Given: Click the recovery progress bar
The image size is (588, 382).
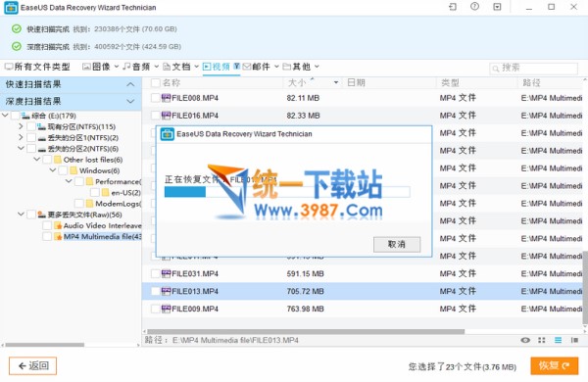Looking at the screenshot, I should [x=287, y=192].
